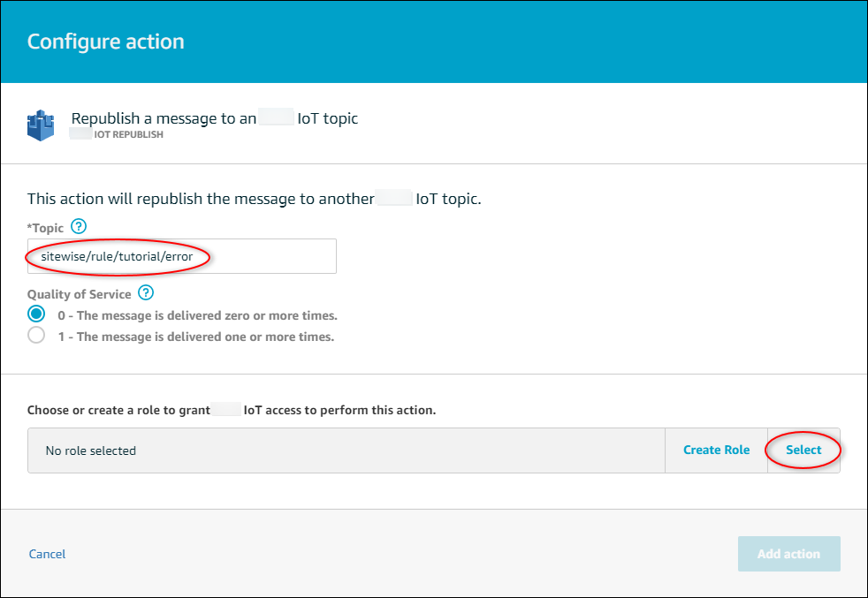Click the IoT Republish service icon
868x598 pixels.
click(x=42, y=125)
